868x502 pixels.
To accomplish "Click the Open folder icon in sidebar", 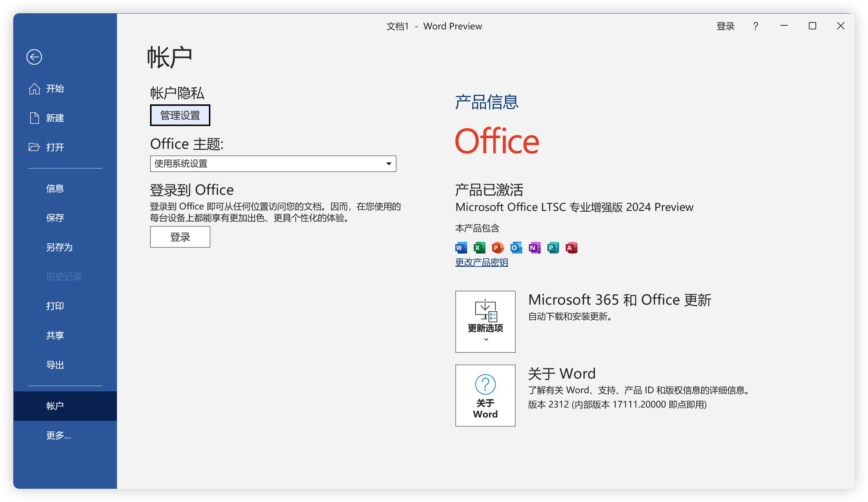I will coord(34,147).
